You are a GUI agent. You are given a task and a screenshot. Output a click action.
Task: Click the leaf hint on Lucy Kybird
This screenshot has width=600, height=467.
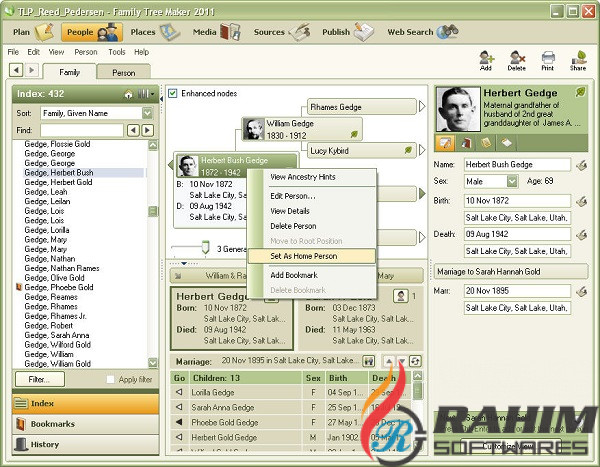tap(408, 150)
